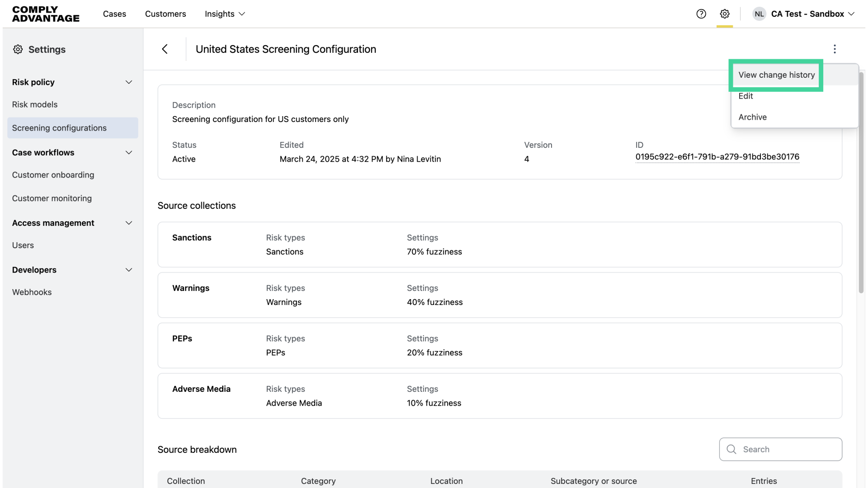This screenshot has height=488, width=868.
Task: Click the configuration ID link
Action: 717,157
